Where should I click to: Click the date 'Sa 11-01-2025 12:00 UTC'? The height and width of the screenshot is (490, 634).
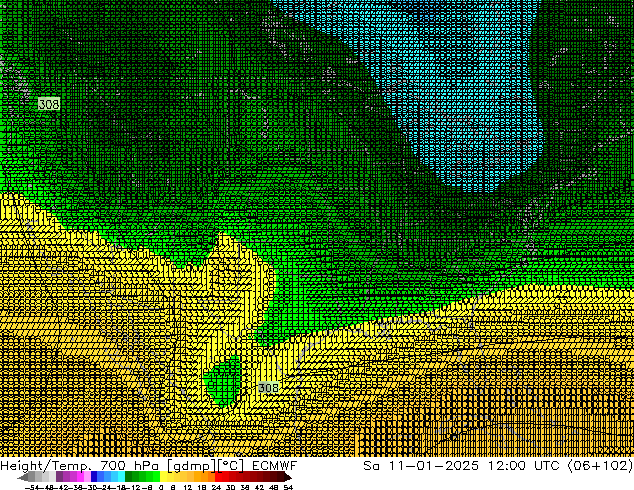click(x=461, y=465)
